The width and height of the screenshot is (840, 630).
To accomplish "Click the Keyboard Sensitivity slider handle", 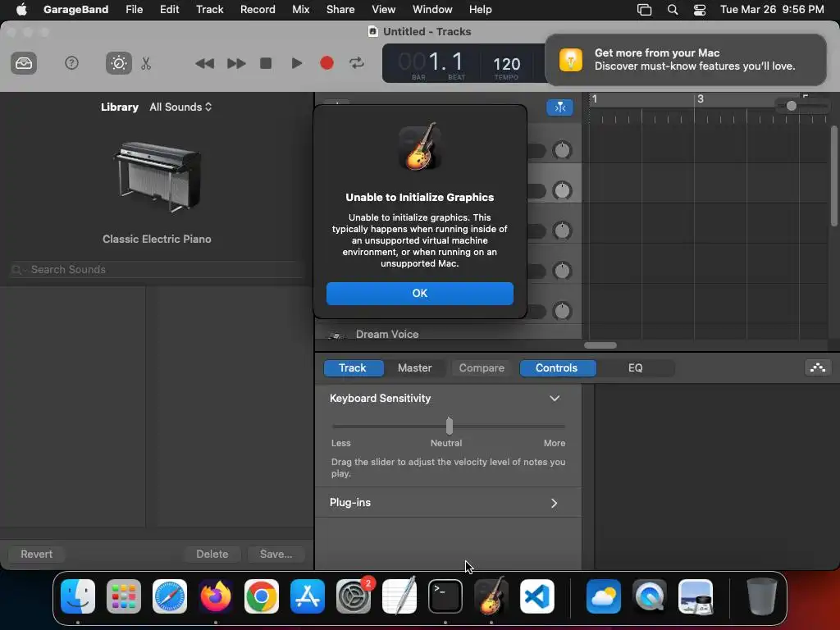I will pos(449,426).
